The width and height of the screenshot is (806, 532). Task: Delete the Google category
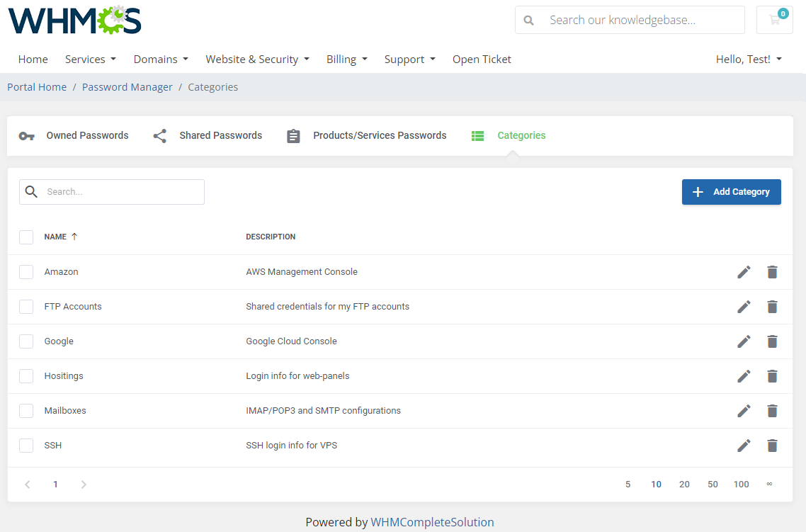772,341
